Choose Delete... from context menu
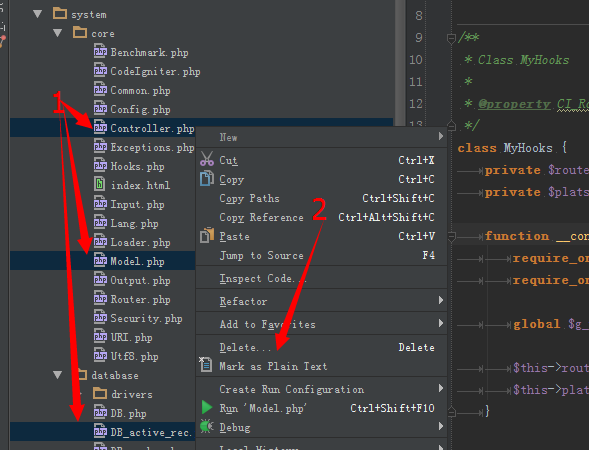Viewport: 589px width, 450px height. tap(321, 347)
